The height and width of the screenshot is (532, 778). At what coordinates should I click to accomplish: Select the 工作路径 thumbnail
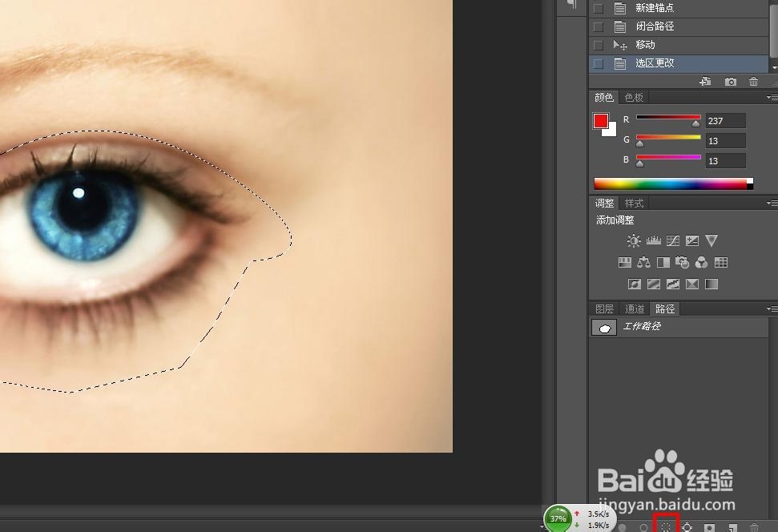point(603,326)
